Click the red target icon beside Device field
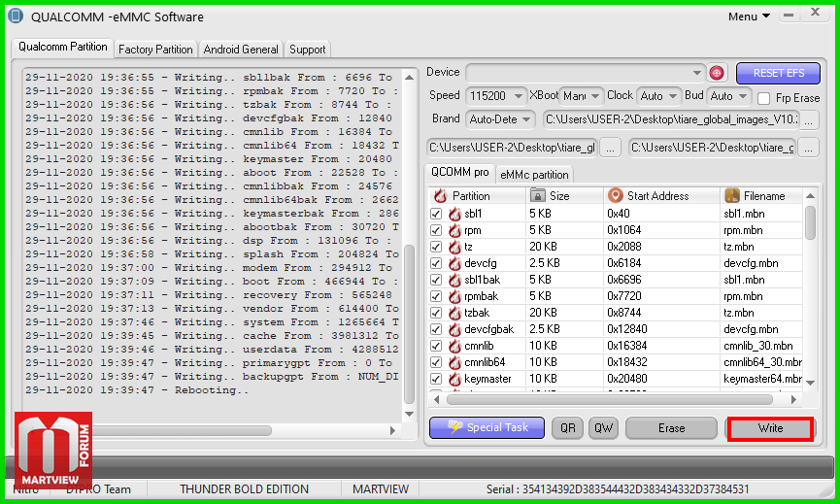The image size is (840, 504). click(x=717, y=72)
